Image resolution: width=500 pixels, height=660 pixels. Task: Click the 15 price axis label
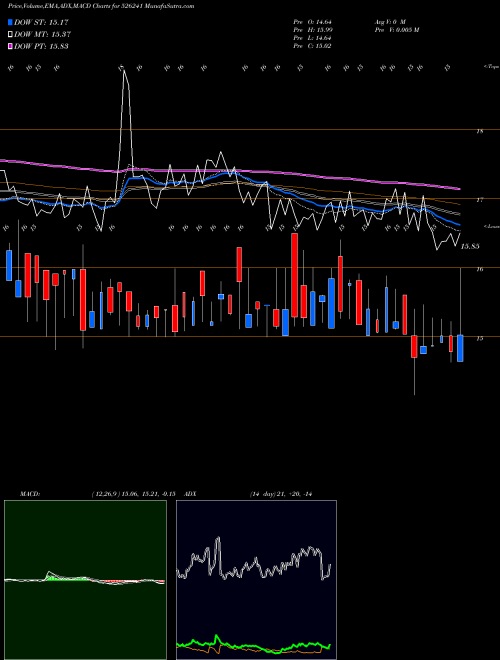click(479, 338)
